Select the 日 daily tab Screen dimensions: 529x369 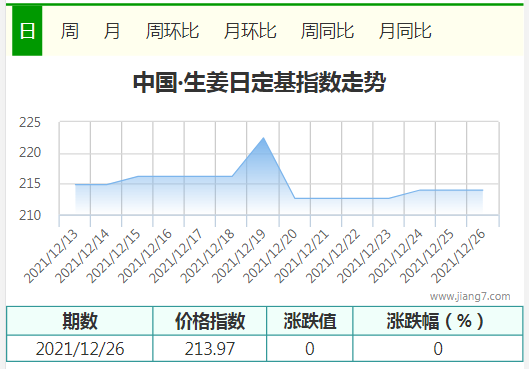(x=27, y=31)
